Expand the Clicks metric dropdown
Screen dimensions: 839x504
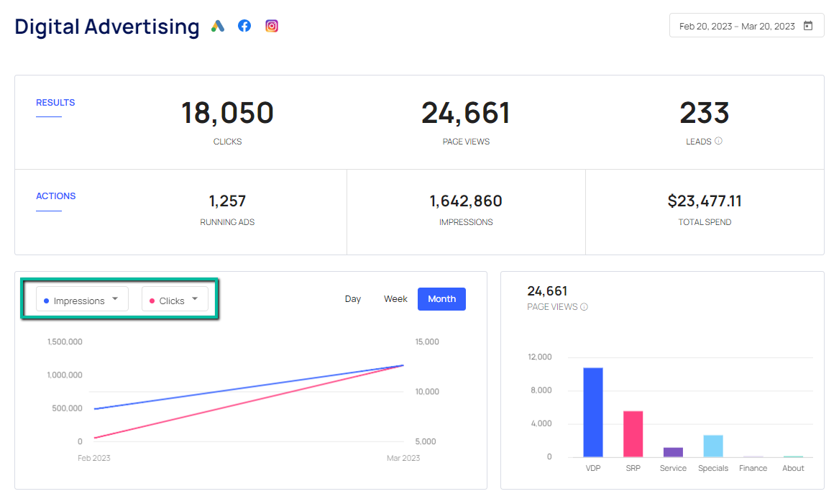click(x=195, y=299)
